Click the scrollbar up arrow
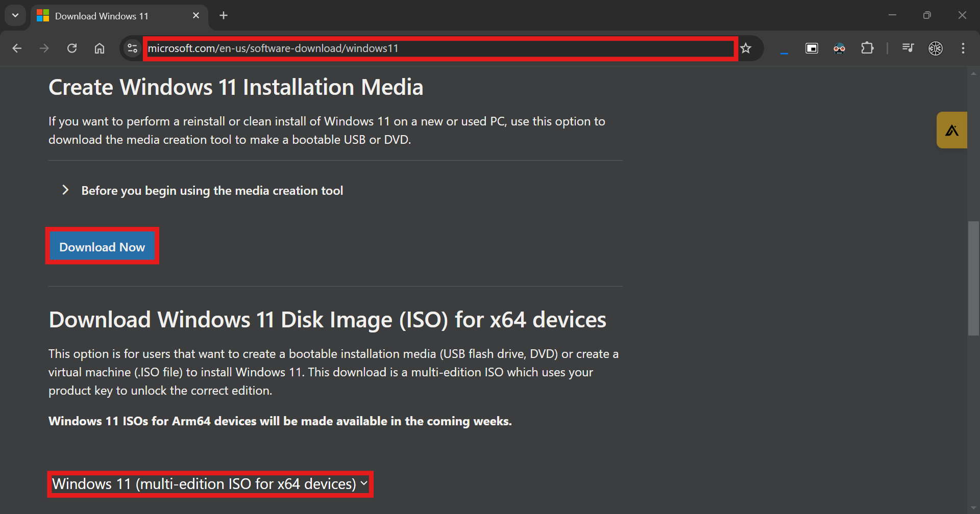The width and height of the screenshot is (980, 514). pos(973,73)
